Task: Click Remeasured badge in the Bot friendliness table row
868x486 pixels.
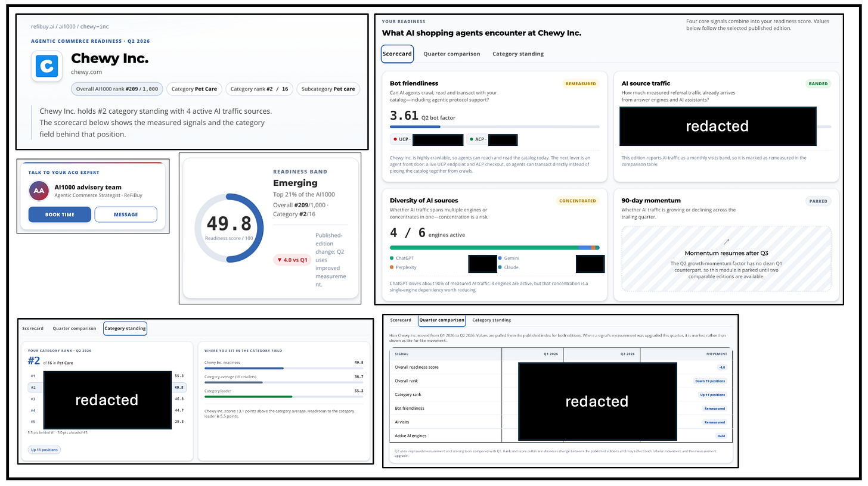Action: pyautogui.click(x=715, y=409)
